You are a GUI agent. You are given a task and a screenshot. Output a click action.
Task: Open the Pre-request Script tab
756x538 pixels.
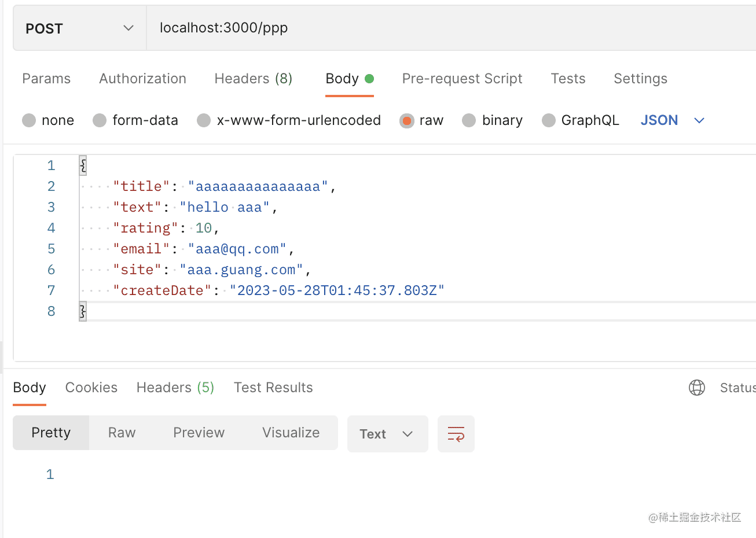(x=462, y=79)
